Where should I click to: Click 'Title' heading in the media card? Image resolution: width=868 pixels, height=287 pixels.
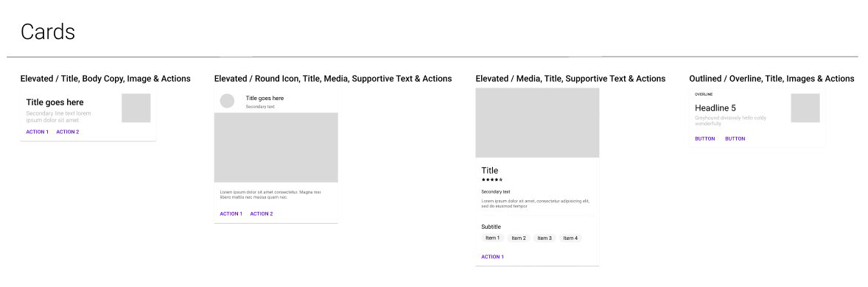[x=490, y=170]
